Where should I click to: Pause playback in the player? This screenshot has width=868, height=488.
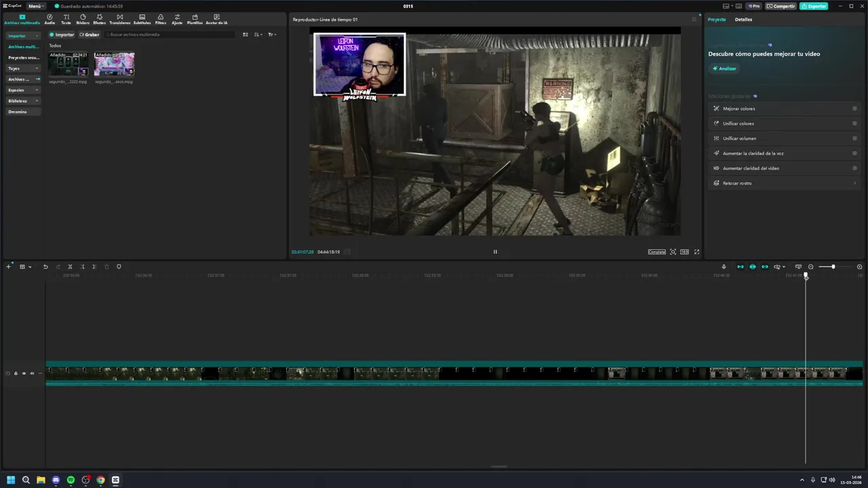tap(495, 252)
